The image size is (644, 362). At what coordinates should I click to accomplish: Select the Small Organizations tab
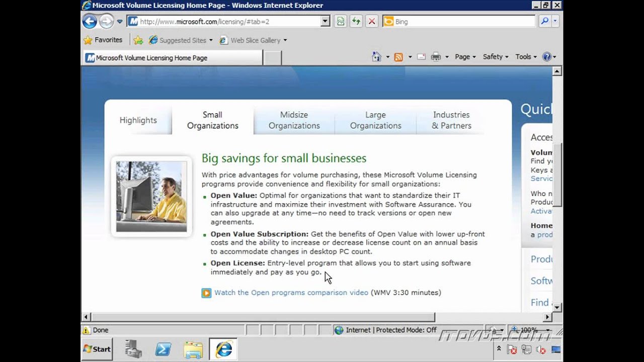(x=213, y=120)
